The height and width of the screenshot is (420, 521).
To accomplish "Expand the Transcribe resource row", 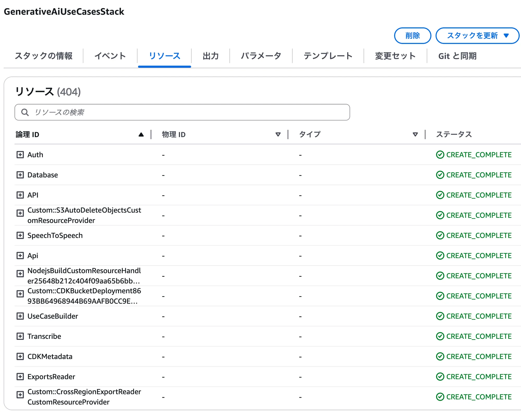I will point(20,336).
